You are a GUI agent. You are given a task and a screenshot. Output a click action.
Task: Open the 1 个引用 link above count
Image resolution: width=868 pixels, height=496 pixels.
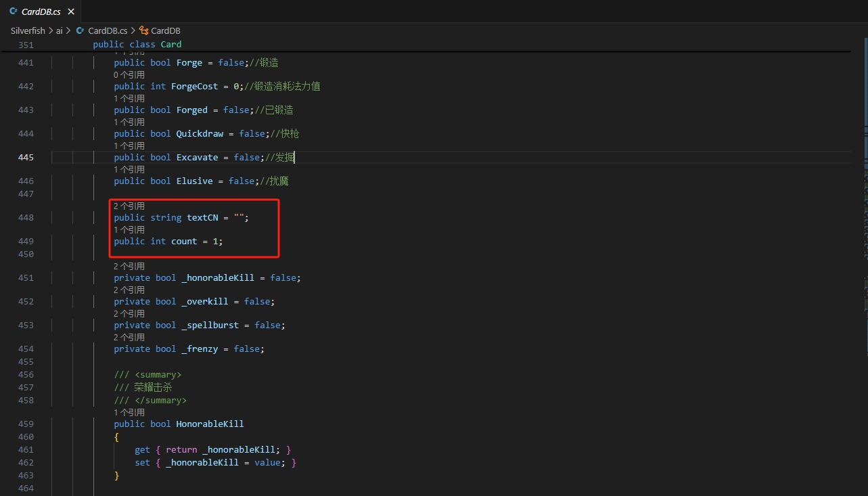point(129,229)
